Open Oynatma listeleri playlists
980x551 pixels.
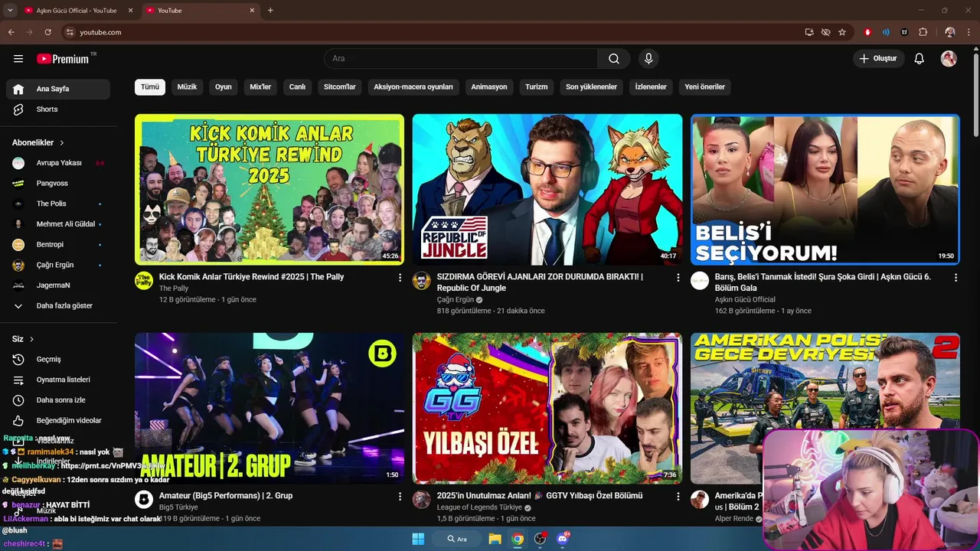[x=58, y=380]
